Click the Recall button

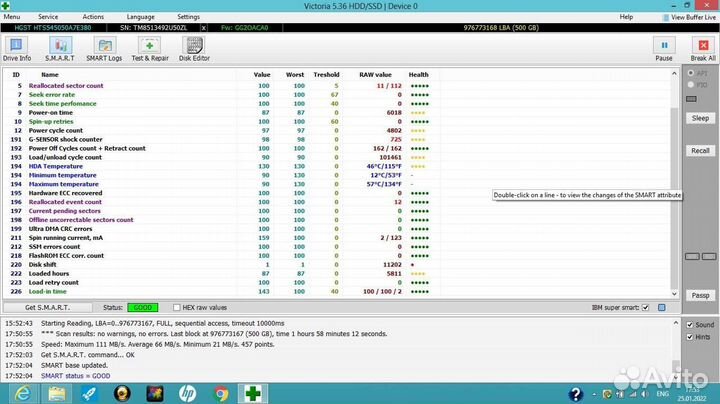point(700,150)
